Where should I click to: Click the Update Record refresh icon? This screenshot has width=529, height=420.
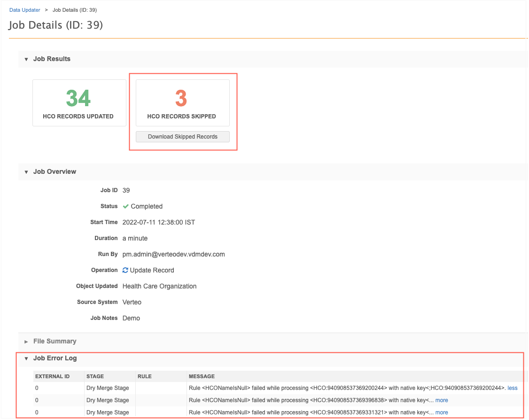pyautogui.click(x=125, y=270)
